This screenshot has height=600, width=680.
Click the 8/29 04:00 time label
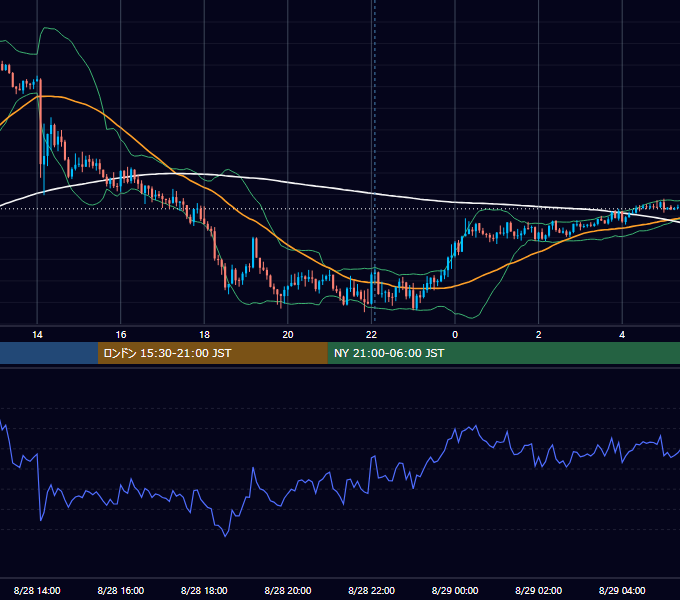[622, 590]
